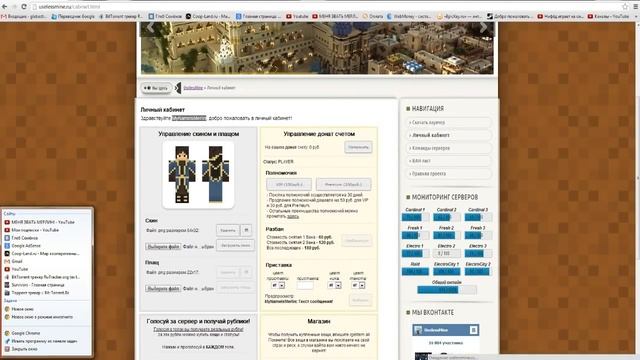Open the Chrome menu hamburger icon

[x=636, y=7]
